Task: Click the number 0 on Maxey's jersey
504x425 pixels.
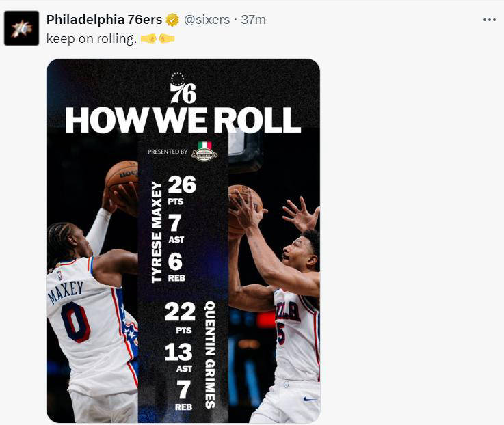Action: [x=75, y=322]
